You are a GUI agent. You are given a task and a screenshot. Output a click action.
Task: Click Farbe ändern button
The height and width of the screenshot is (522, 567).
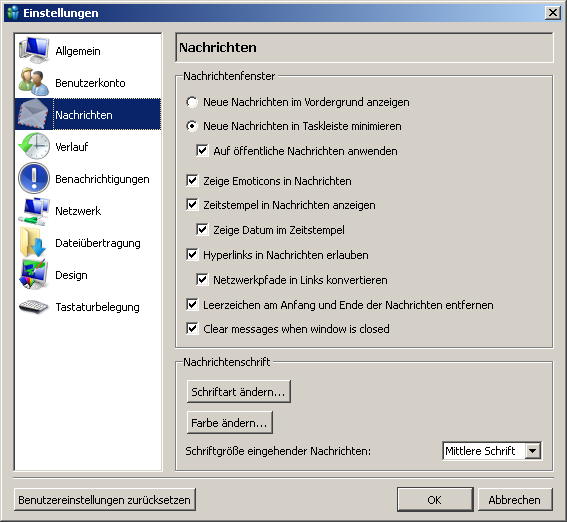click(x=230, y=423)
